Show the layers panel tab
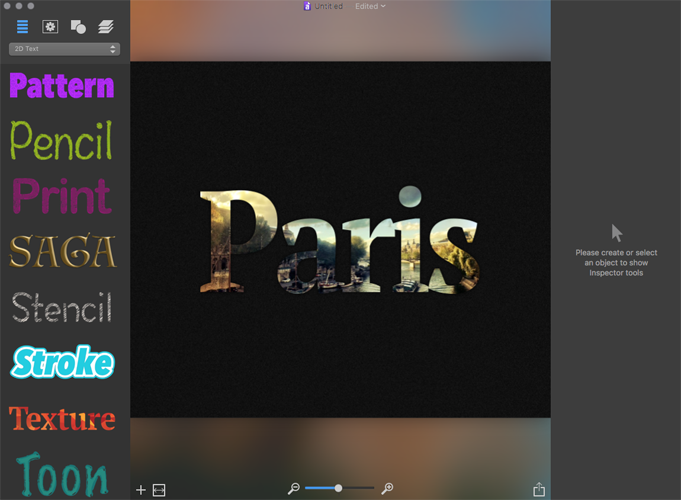The image size is (681, 500). point(106,27)
